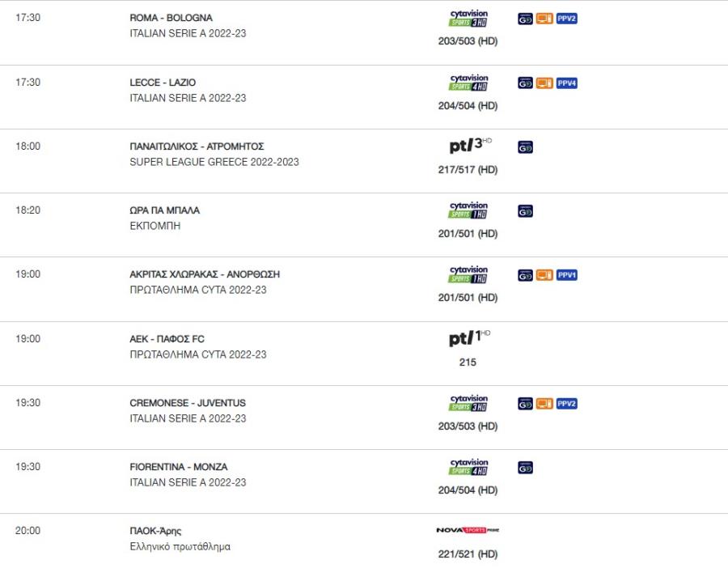Click the PPV1 badge for ΑΚΡΙΤΑΣ ΧΛΩΡΑΚΑΣ - ΑΝΟΡΘΩΣΗ
This screenshot has height=577, width=728.
pyautogui.click(x=566, y=275)
